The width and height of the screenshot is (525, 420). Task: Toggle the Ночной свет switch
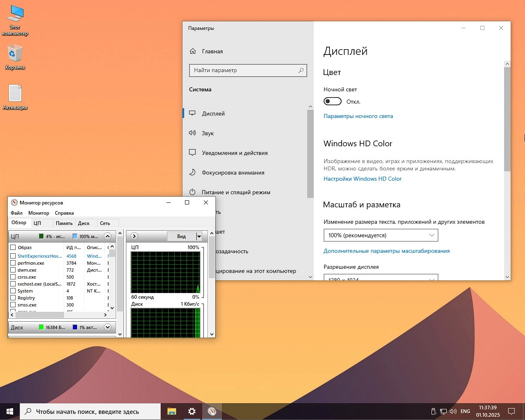pos(332,102)
